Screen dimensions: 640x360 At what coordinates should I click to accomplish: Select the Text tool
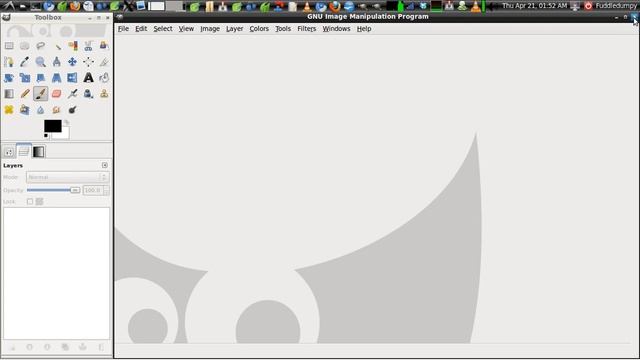[x=88, y=78]
